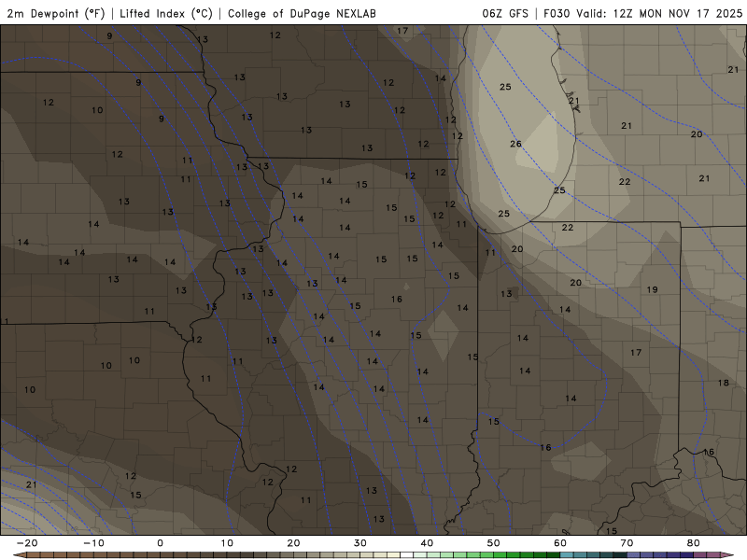Click the '-10' label on the color scale
The width and height of the screenshot is (747, 560).
93,543
